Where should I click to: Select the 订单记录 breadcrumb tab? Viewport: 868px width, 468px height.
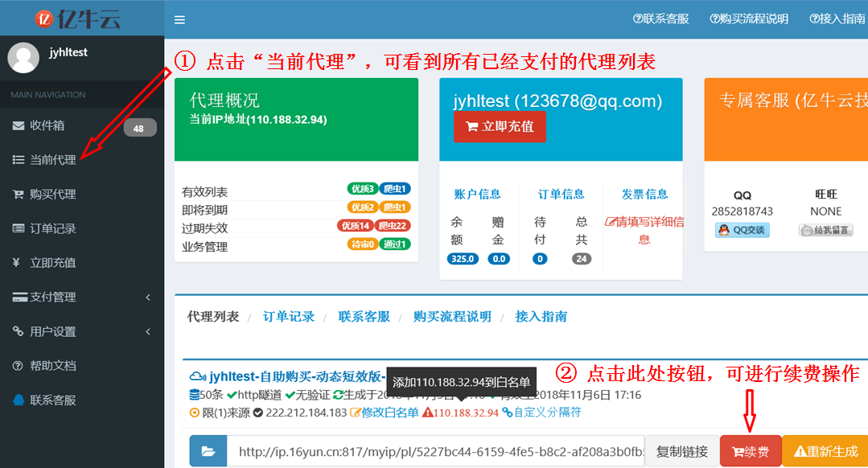tap(289, 317)
